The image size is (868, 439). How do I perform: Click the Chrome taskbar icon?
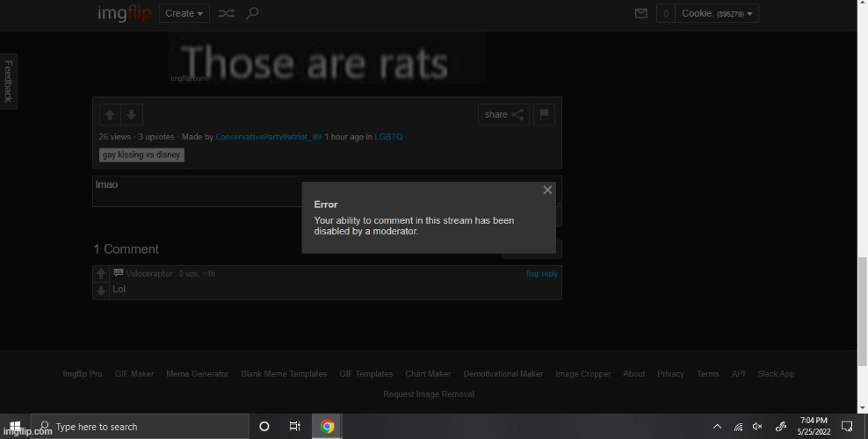pos(327,427)
